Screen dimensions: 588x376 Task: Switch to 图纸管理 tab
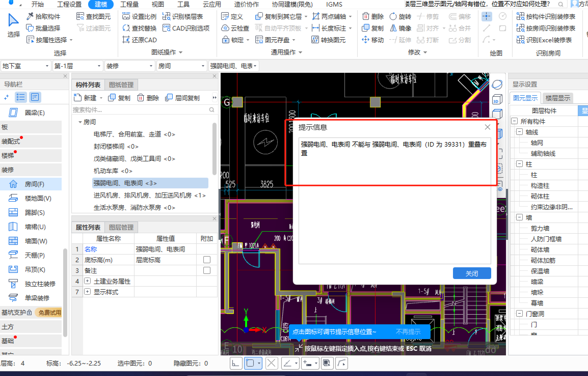[x=121, y=85]
